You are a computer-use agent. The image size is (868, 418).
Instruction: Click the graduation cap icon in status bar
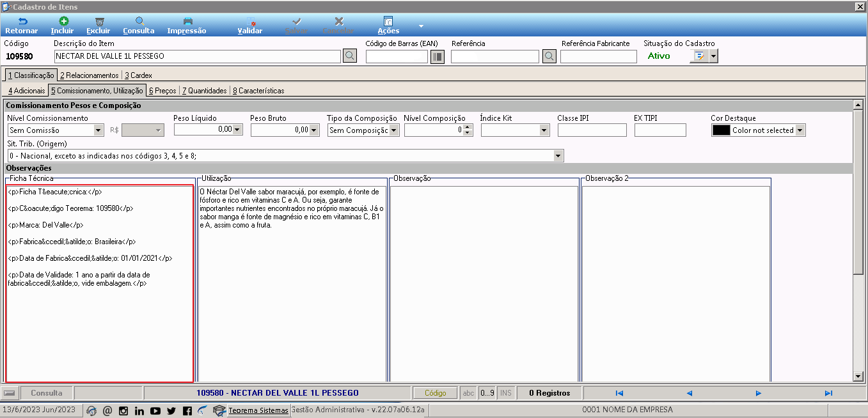(219, 410)
